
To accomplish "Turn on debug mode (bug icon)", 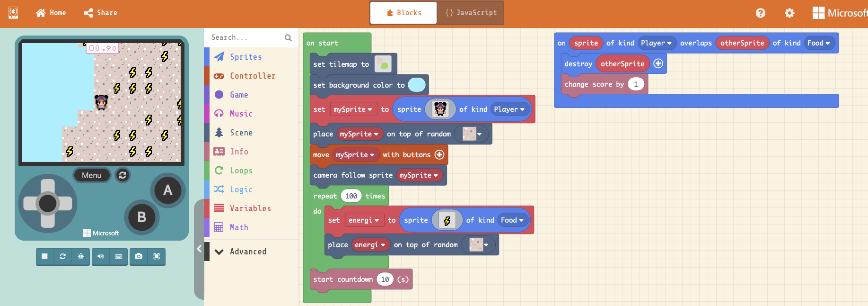I will (81, 256).
